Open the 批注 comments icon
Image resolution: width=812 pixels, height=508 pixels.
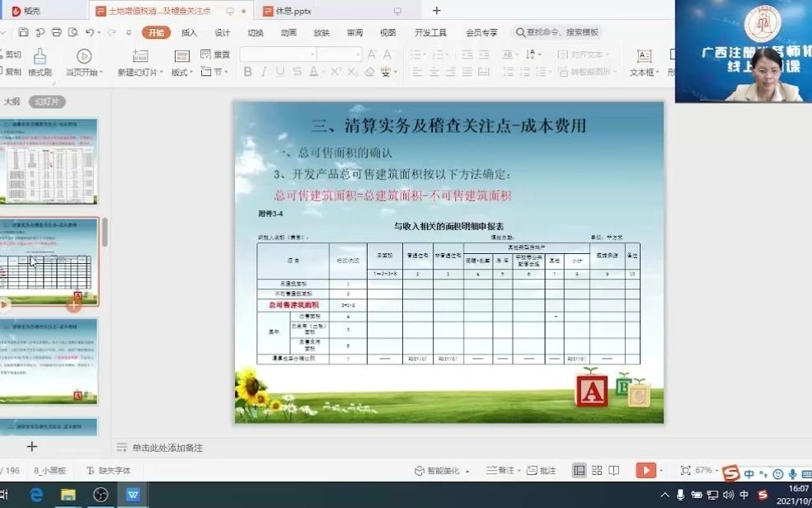546,470
